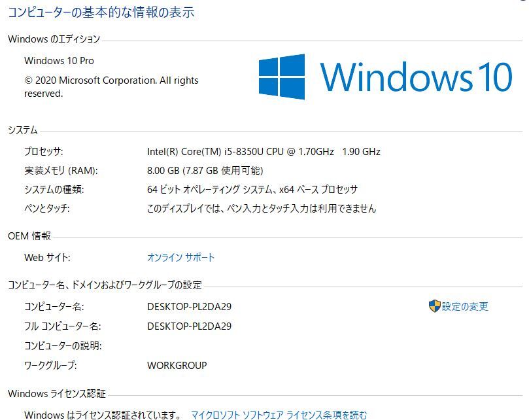
Task: Open the オンライン サポート link
Action: tap(181, 258)
